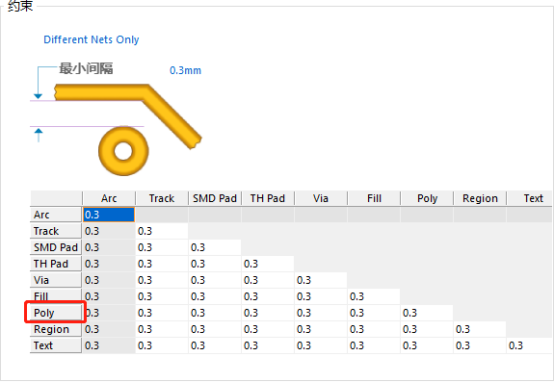Select the Region column header
The width and height of the screenshot is (554, 383).
(480, 198)
